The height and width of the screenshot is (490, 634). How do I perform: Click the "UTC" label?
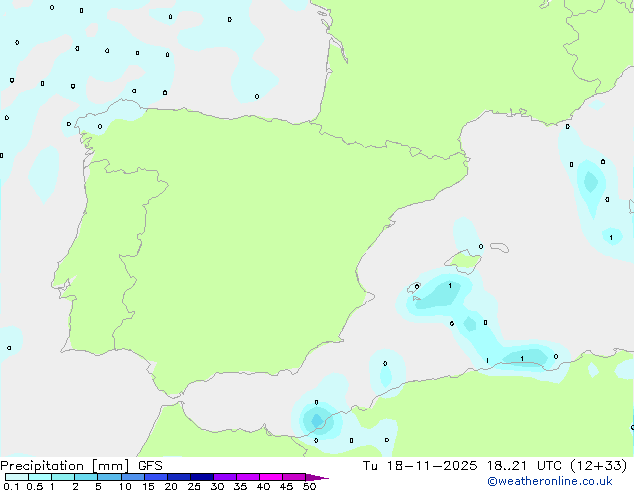tap(549, 466)
